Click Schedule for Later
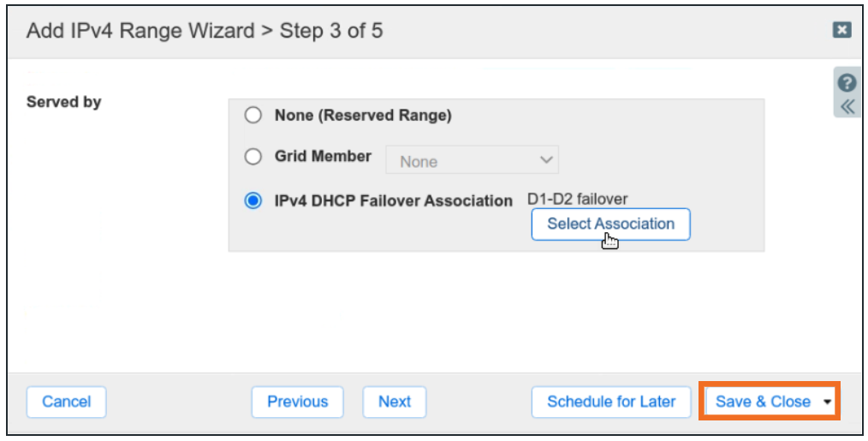The height and width of the screenshot is (441, 868). pos(611,402)
